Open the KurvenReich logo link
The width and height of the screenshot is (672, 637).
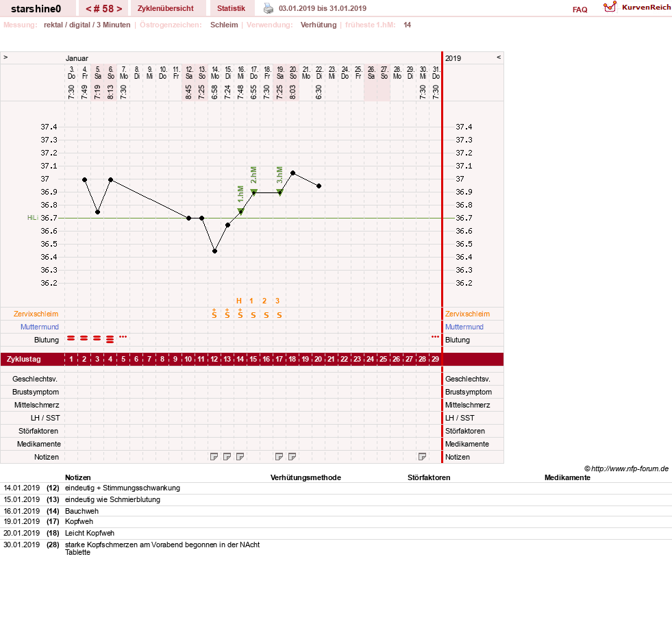[x=637, y=8]
